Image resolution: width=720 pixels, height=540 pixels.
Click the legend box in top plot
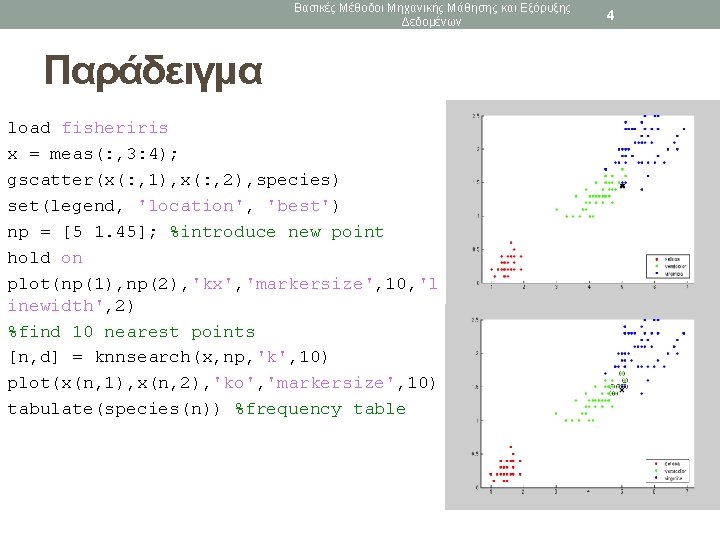[x=668, y=266]
